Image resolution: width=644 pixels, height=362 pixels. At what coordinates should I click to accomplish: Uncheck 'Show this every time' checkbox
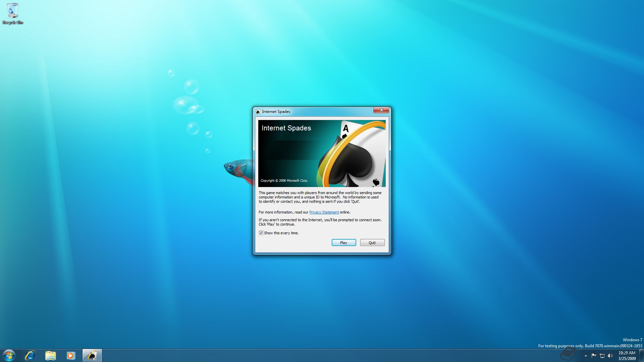pos(261,233)
